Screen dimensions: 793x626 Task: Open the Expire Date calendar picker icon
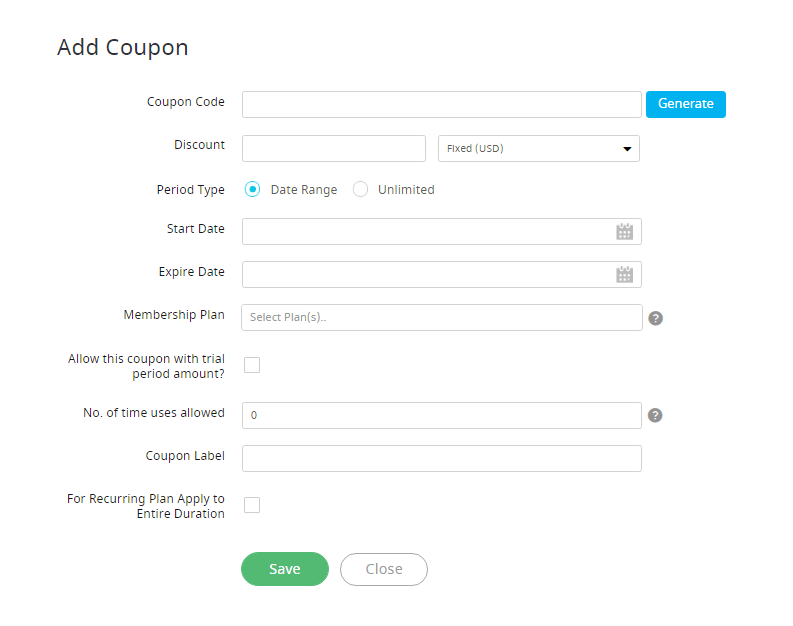point(624,275)
